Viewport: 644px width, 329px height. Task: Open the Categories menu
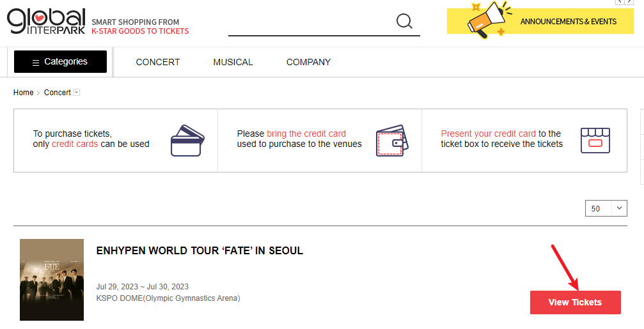[x=60, y=62]
